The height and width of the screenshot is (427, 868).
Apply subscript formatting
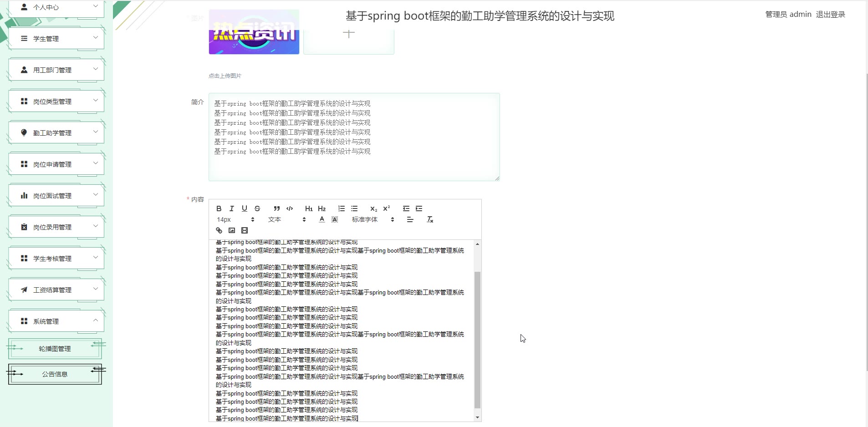(x=374, y=208)
